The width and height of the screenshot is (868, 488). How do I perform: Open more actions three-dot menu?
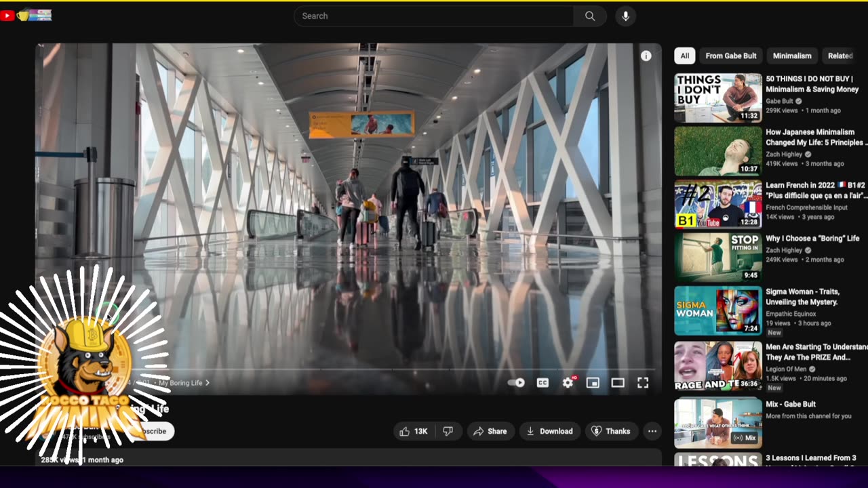[652, 431]
